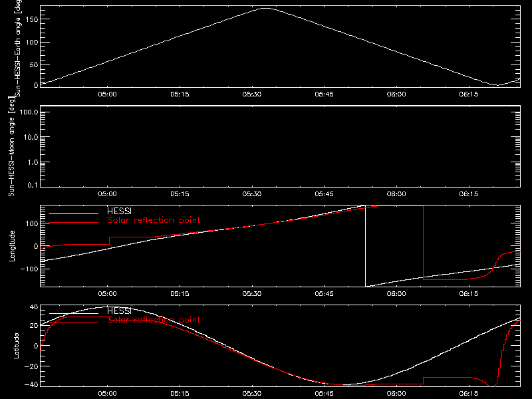Click Solar reflection point legend text in Longitude plot

pos(154,220)
